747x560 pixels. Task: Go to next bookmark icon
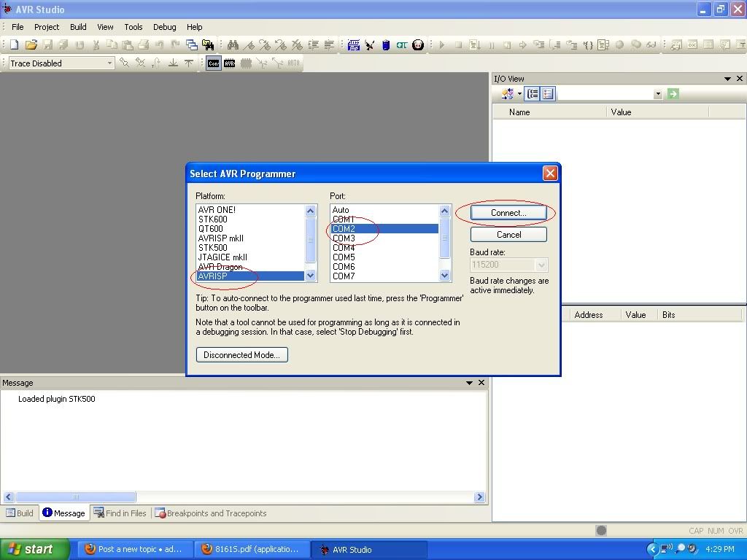click(x=265, y=44)
